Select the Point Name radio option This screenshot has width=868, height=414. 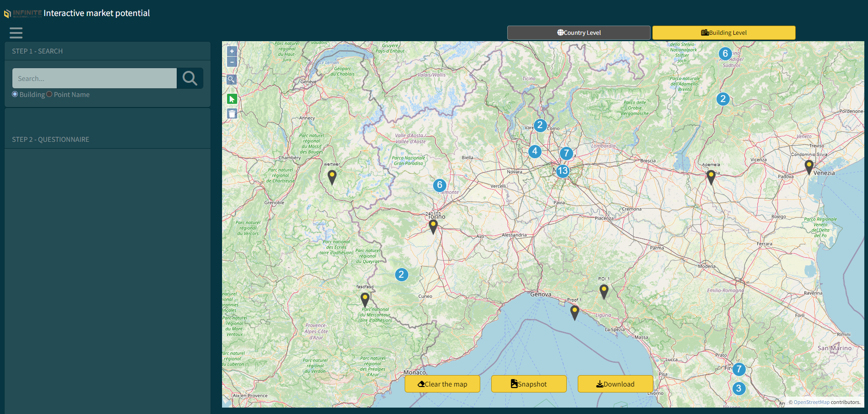point(49,94)
